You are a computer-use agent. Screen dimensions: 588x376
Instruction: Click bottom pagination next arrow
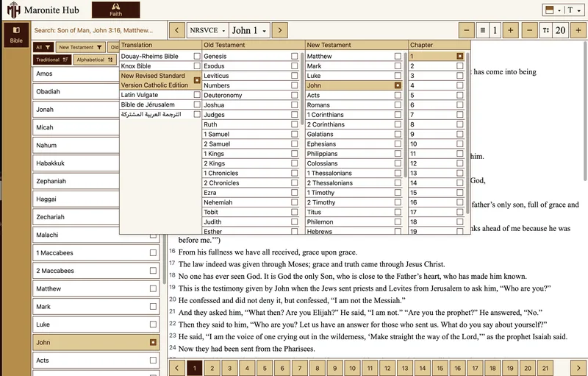click(x=578, y=368)
